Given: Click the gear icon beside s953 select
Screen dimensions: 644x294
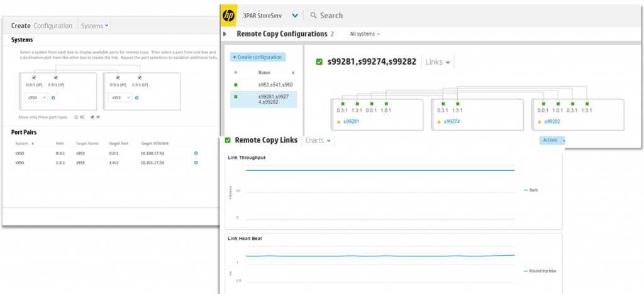Looking at the screenshot, I should click(136, 97).
